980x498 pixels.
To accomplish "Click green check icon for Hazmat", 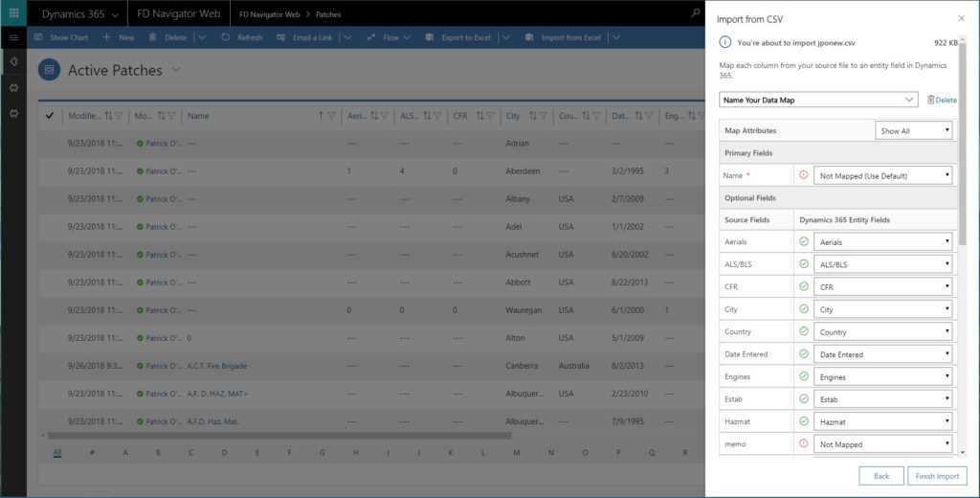I will pos(804,421).
